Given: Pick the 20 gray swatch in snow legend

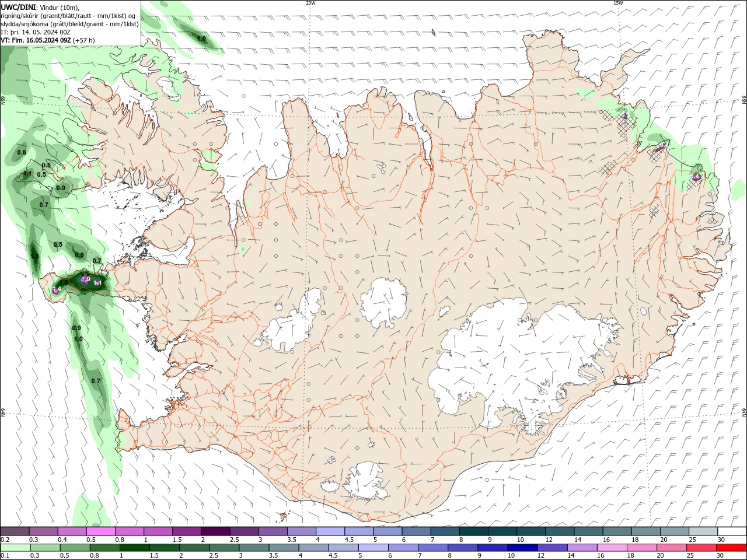Looking at the screenshot, I should (x=674, y=531).
